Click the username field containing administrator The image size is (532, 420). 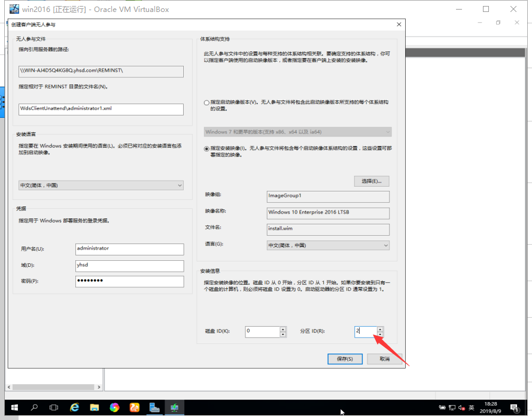tap(130, 249)
